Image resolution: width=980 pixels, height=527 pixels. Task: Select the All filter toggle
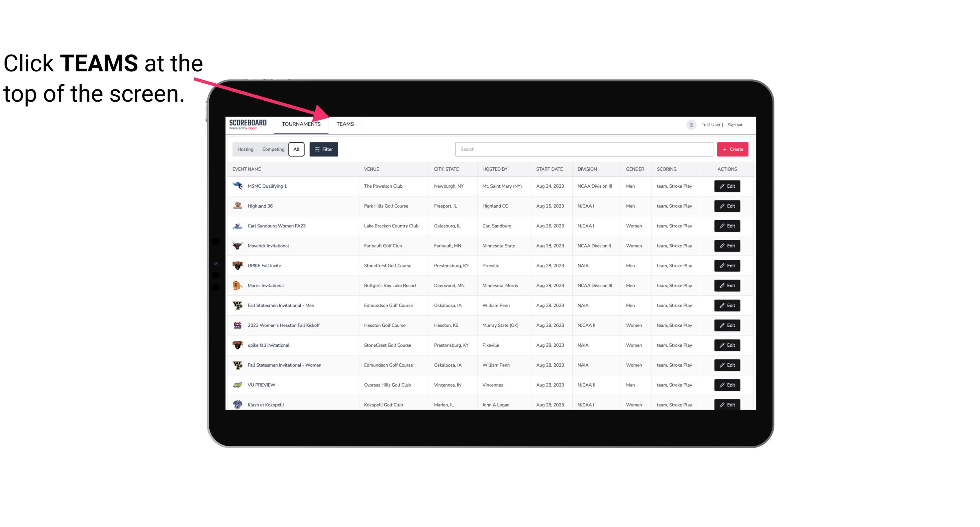(x=297, y=149)
